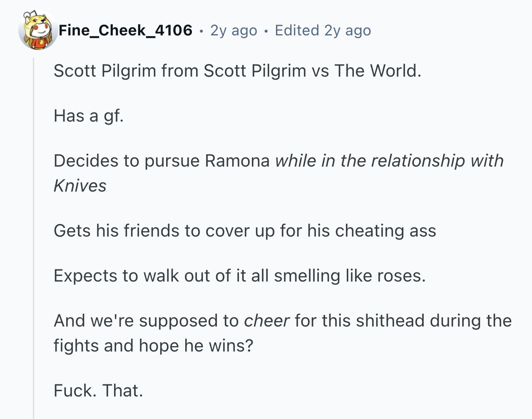This screenshot has width=532, height=419.
Task: Click the "2y ago" comment timestamp
Action: pos(234,30)
